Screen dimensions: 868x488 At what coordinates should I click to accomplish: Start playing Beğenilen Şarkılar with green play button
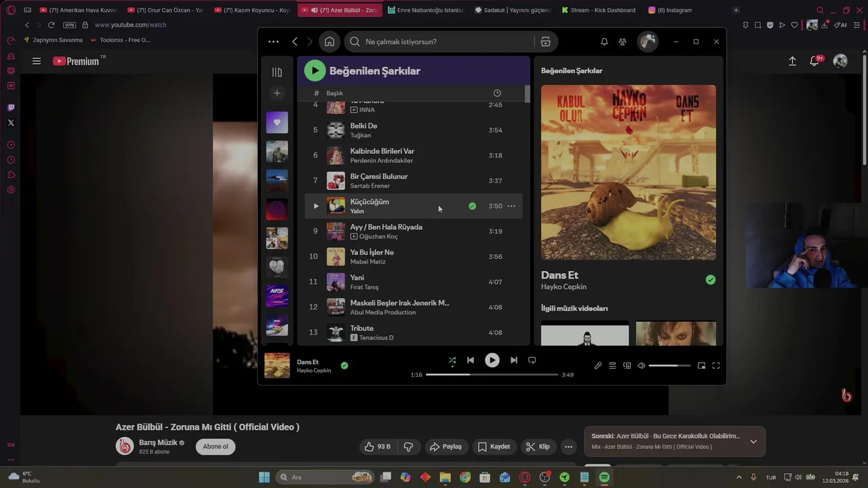tap(315, 70)
